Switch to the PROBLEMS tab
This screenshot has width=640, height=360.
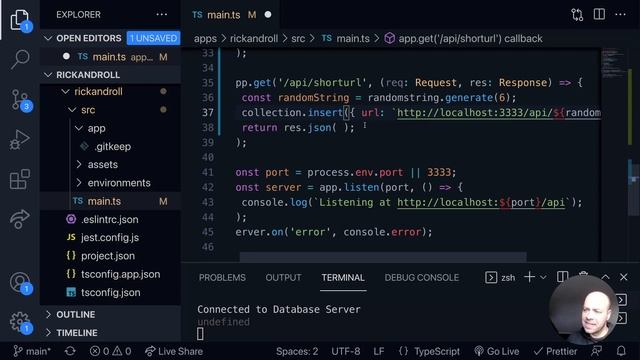click(x=222, y=278)
